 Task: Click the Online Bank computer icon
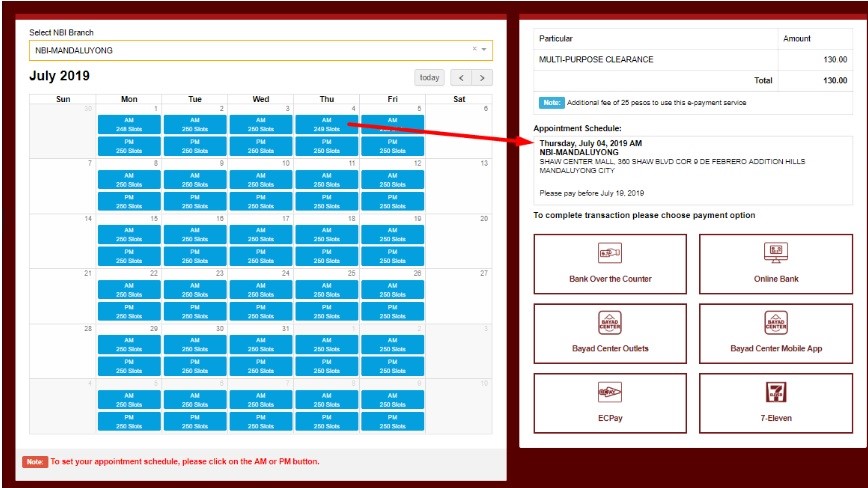click(x=776, y=253)
